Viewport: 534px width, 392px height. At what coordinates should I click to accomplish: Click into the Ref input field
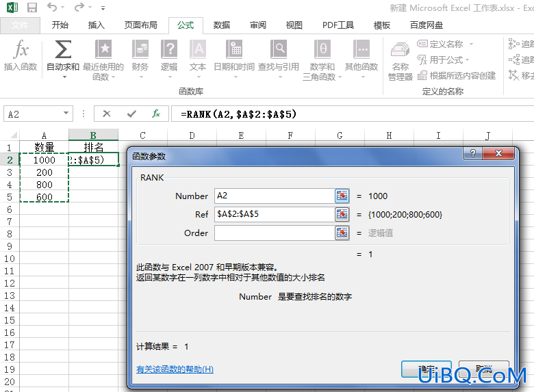[x=275, y=214]
